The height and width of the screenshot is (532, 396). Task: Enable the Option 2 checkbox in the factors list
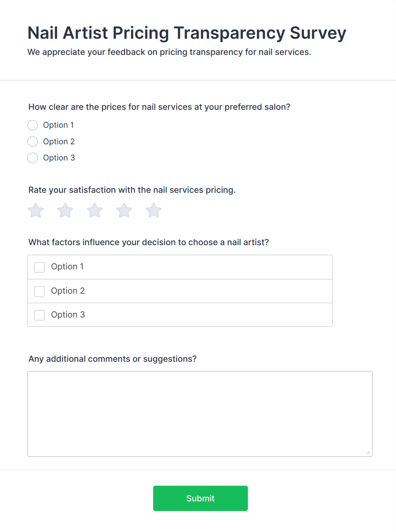tap(39, 291)
